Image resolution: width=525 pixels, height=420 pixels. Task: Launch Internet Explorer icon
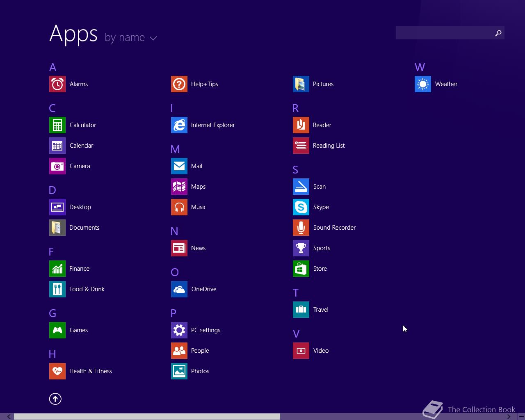(x=179, y=125)
